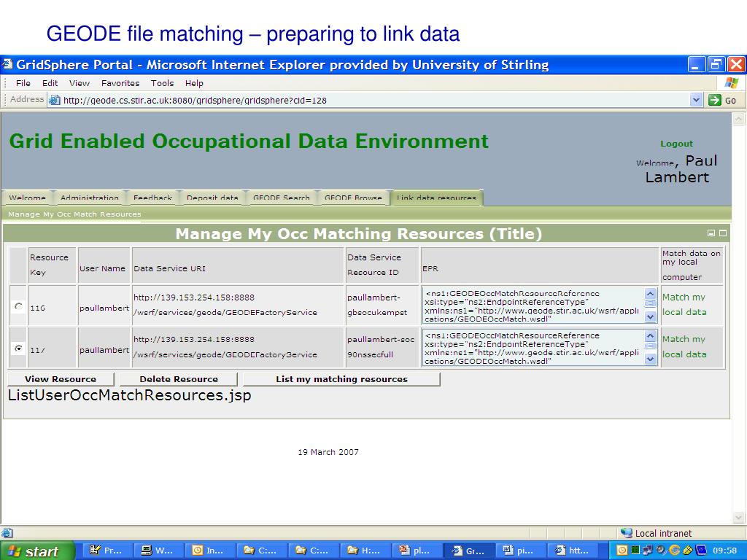Switch to the htt... browser taskbar item

click(573, 551)
